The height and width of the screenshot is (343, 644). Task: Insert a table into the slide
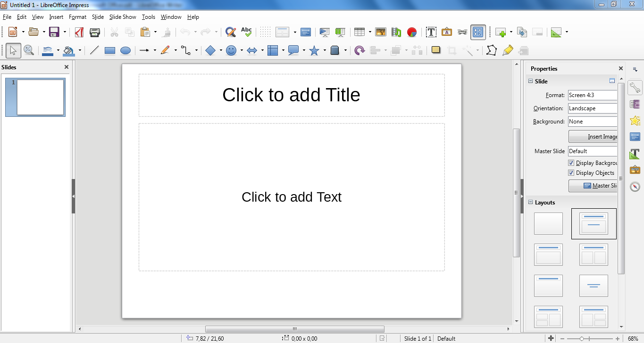(361, 32)
